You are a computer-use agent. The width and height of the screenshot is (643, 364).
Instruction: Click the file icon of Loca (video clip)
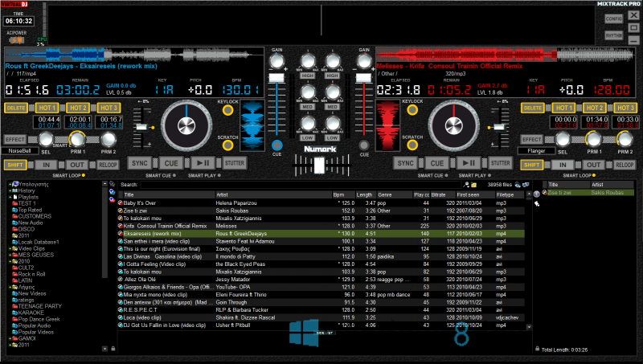[x=121, y=317]
